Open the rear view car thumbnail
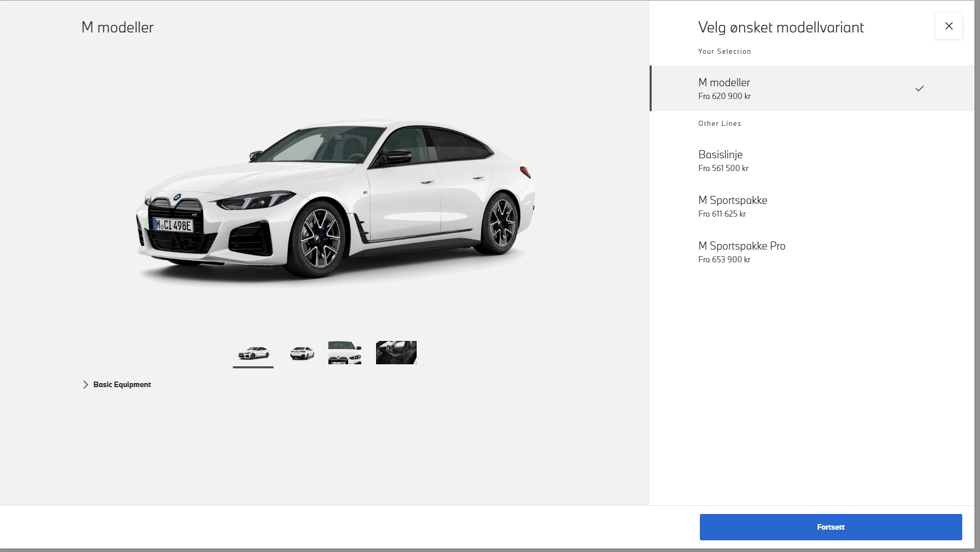The width and height of the screenshot is (980, 552). [302, 353]
